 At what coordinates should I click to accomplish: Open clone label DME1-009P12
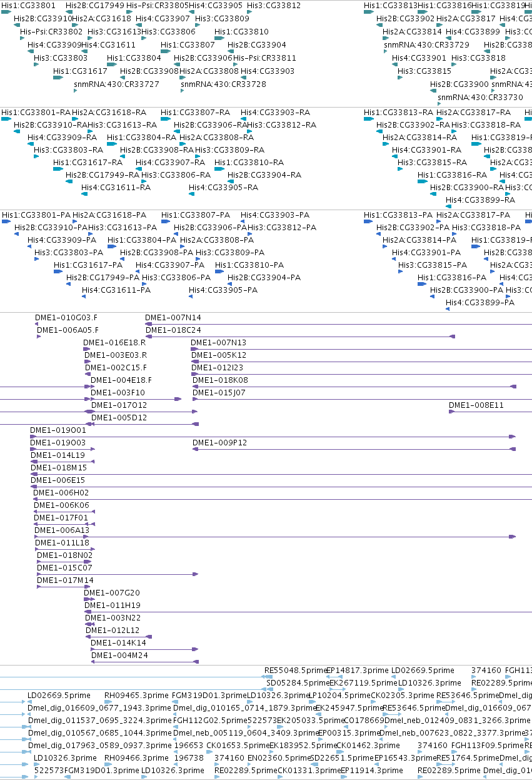click(219, 443)
